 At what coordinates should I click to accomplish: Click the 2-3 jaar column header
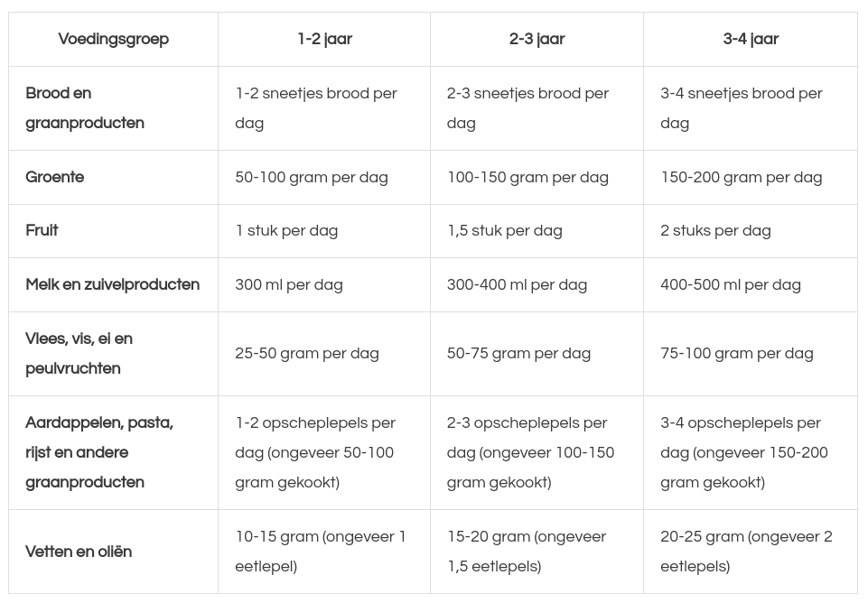click(537, 39)
